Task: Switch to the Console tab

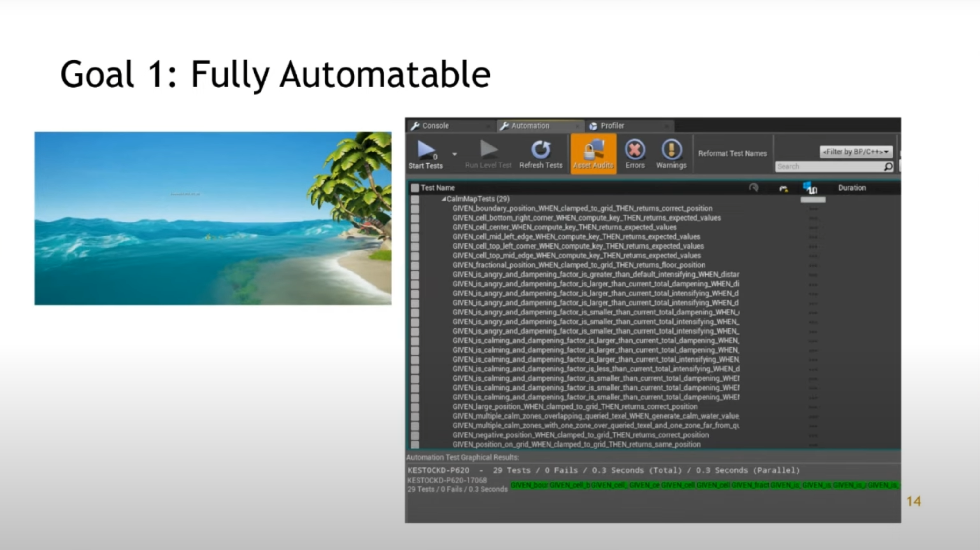Action: [x=435, y=126]
